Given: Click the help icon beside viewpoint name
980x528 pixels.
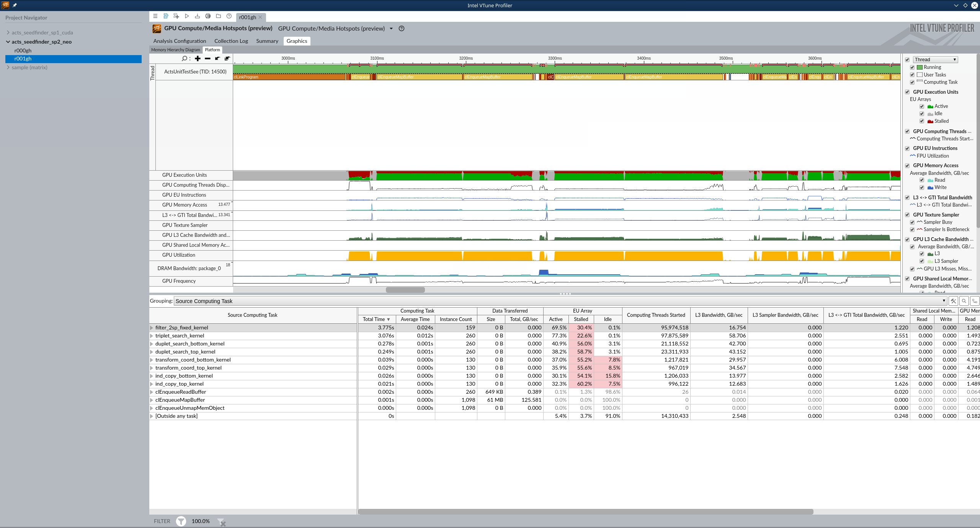Looking at the screenshot, I should pos(402,28).
